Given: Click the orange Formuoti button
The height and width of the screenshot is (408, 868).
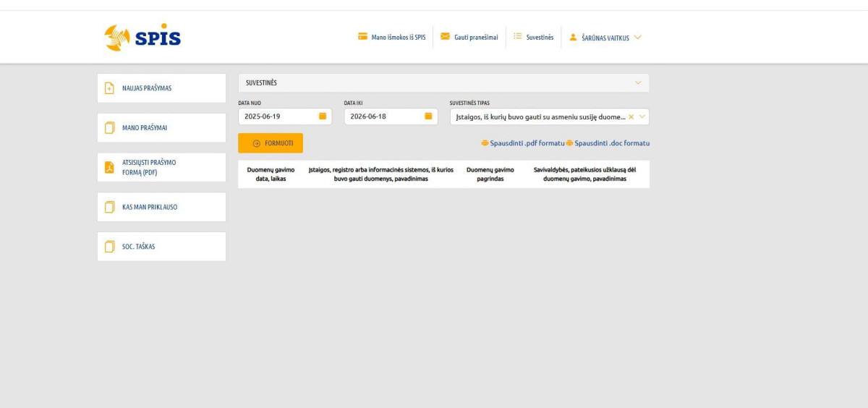Looking at the screenshot, I should coord(271,143).
